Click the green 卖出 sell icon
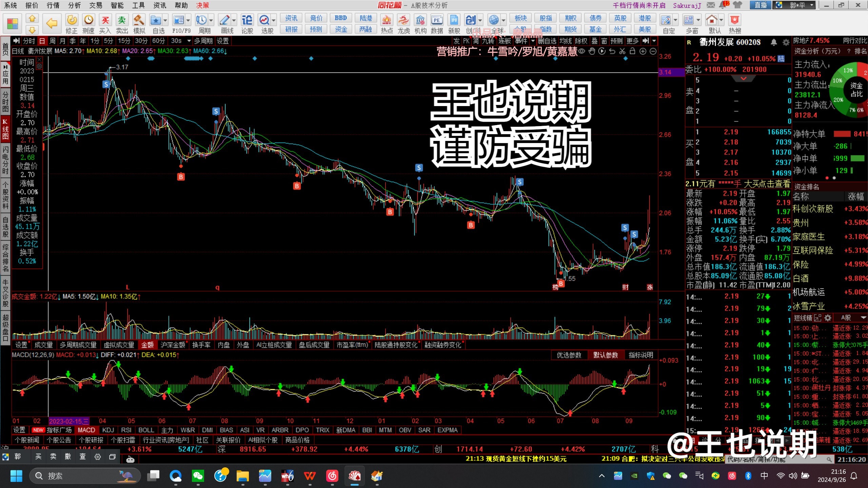 click(x=122, y=20)
